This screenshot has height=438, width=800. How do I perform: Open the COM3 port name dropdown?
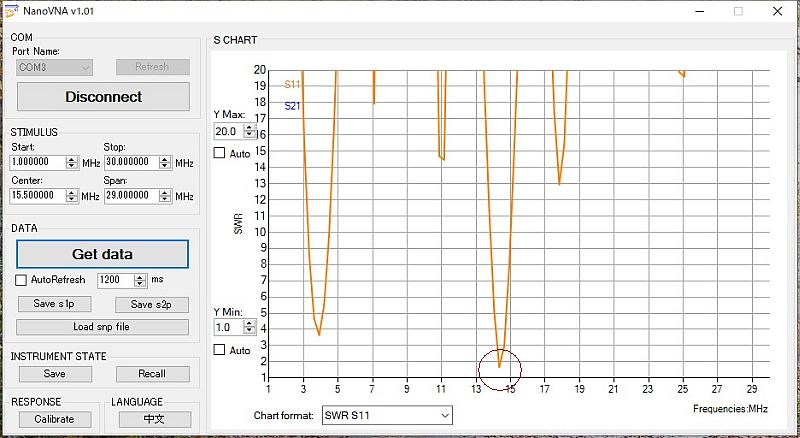(x=54, y=67)
